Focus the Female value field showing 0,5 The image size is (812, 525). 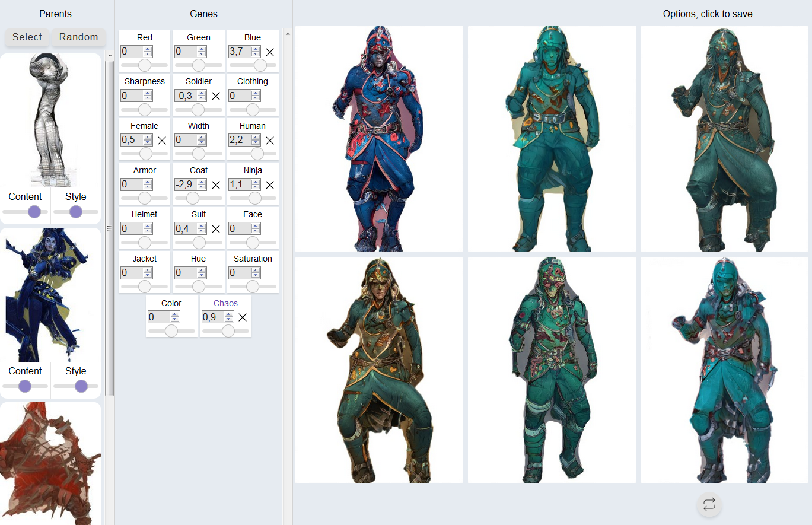pyautogui.click(x=136, y=141)
